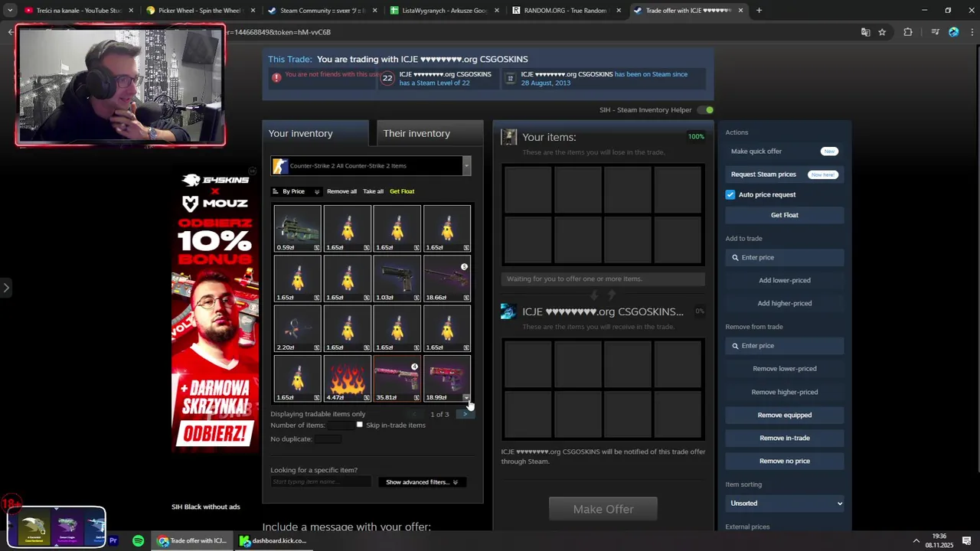Click Take all in inventory toolbar

click(373, 191)
